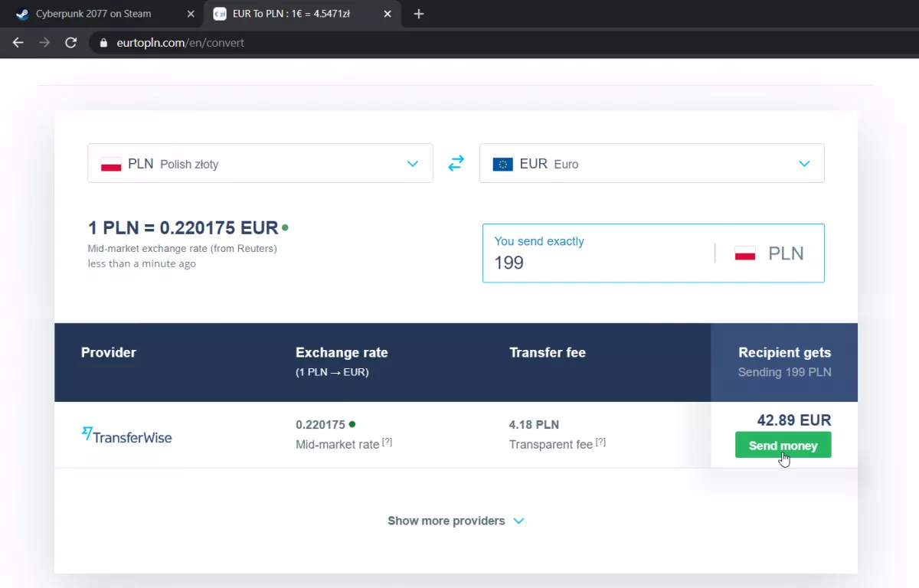Viewport: 919px width, 588px height.
Task: Reload the page with refresh icon
Action: coord(70,43)
